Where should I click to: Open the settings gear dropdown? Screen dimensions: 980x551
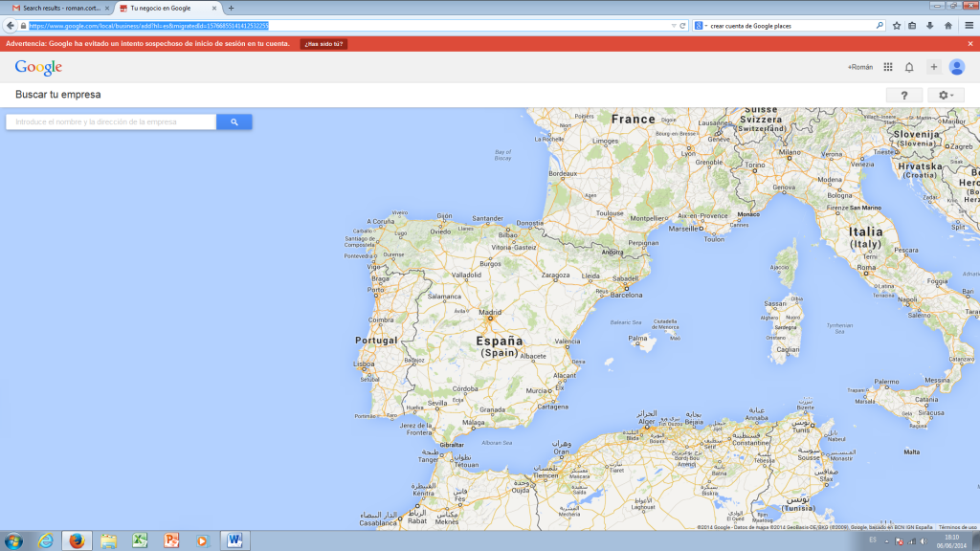click(x=946, y=95)
